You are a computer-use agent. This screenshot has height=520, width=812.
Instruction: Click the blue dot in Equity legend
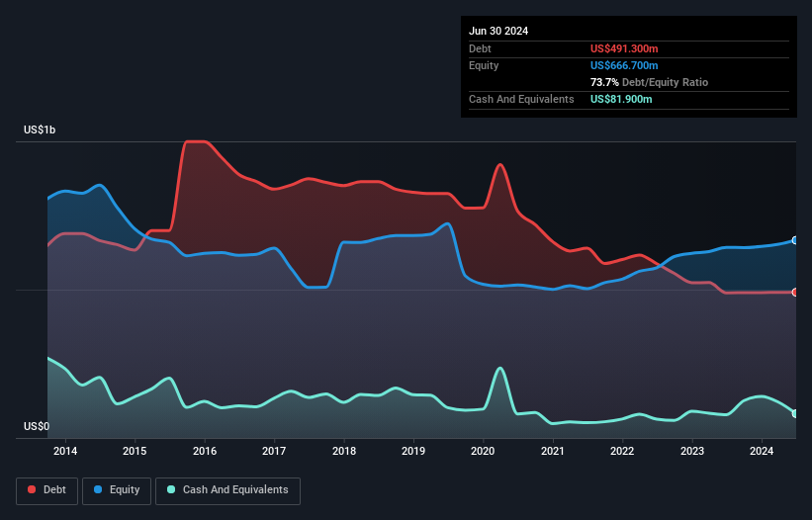(98, 489)
